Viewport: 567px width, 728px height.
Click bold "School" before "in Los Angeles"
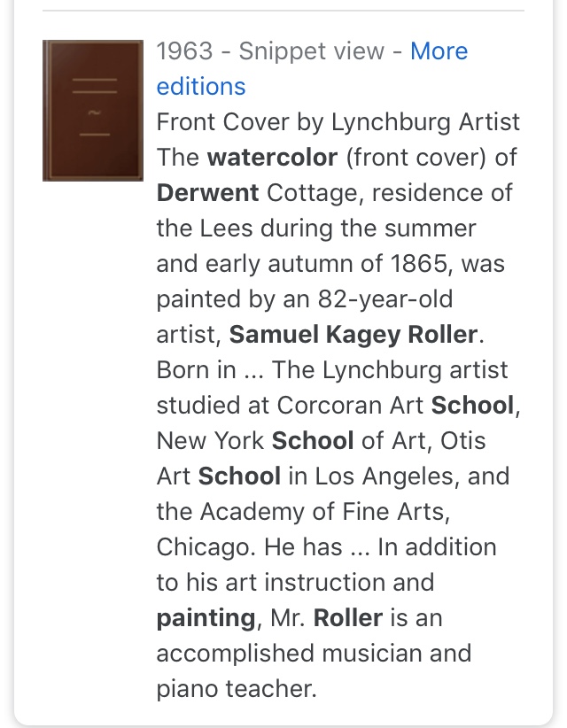tap(239, 476)
